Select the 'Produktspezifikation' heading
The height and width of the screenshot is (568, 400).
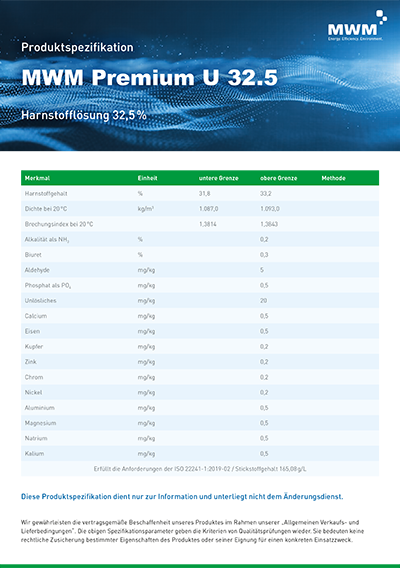click(x=77, y=47)
